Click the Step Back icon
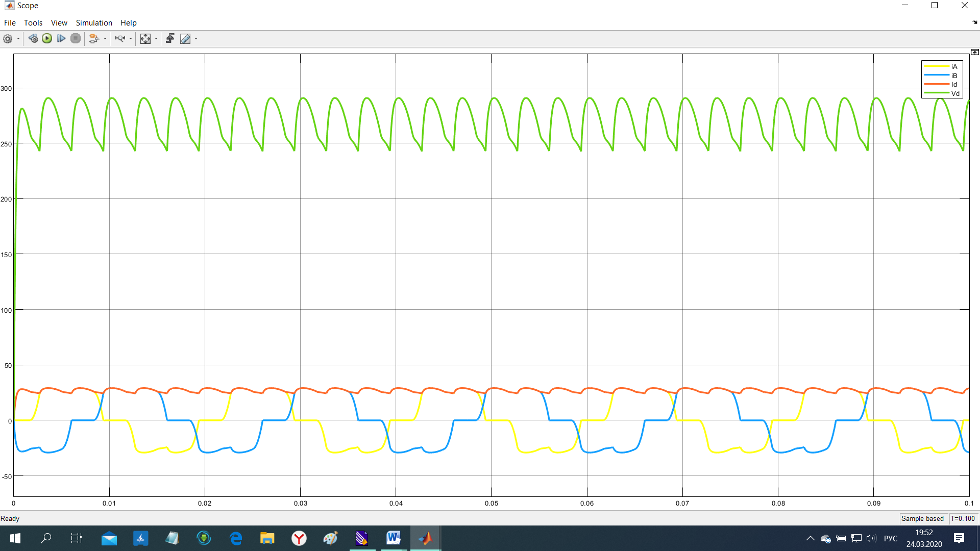Viewport: 980px width, 551px height. pos(33,39)
